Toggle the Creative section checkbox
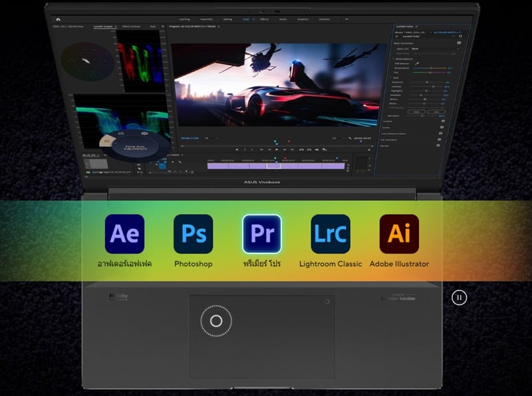 coord(443,121)
